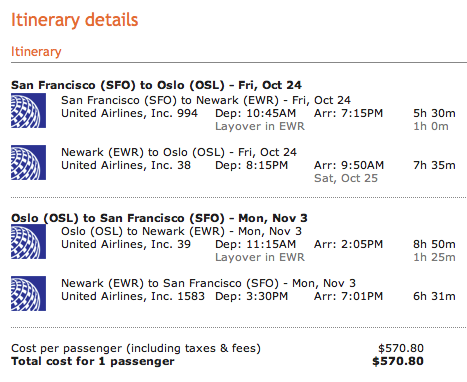
Task: Select San Francisco to Oslo trip header
Action: 156,85
